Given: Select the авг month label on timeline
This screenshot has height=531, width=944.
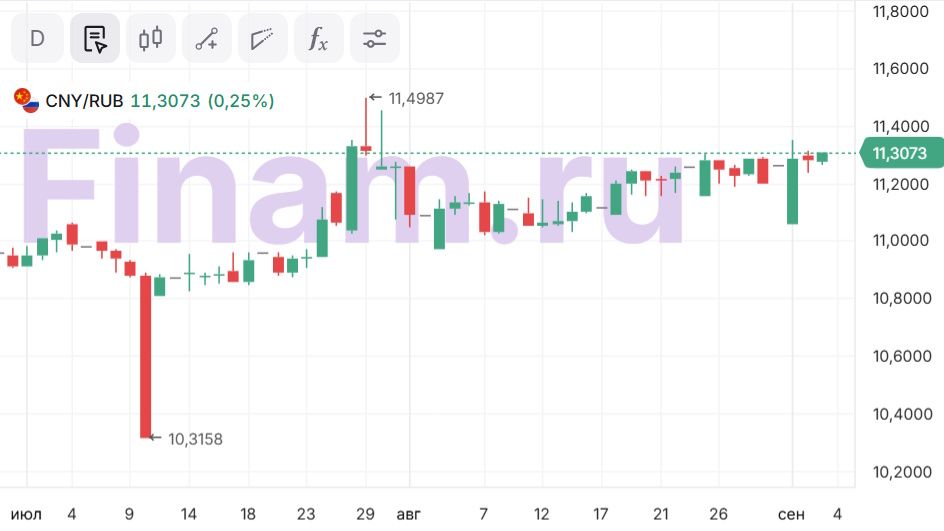Looking at the screenshot, I should [409, 514].
